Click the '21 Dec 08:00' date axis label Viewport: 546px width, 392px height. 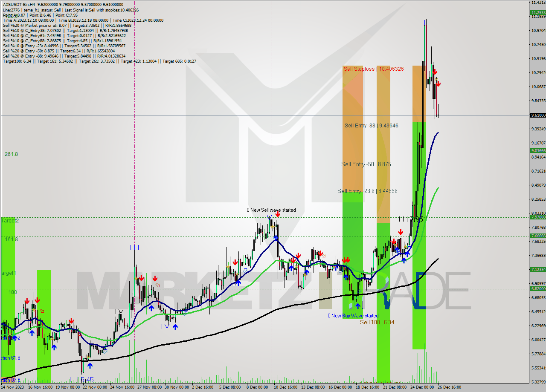pyautogui.click(x=395, y=387)
